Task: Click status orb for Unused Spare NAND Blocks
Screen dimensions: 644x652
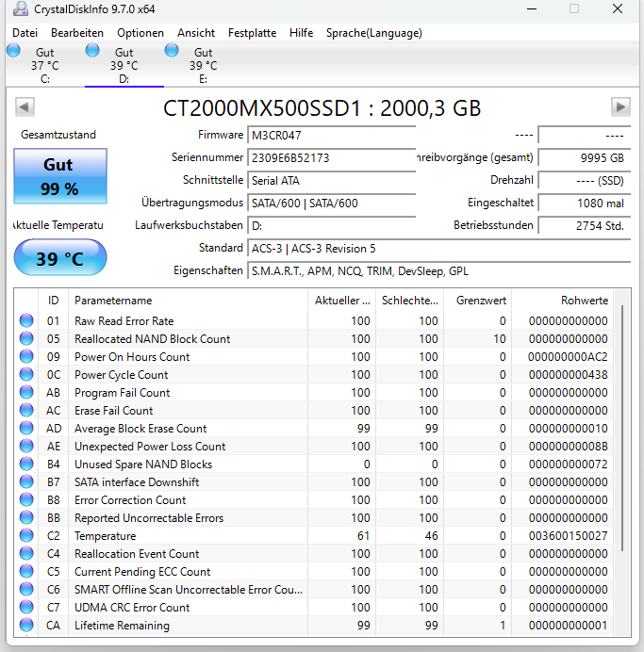Action: [26, 464]
